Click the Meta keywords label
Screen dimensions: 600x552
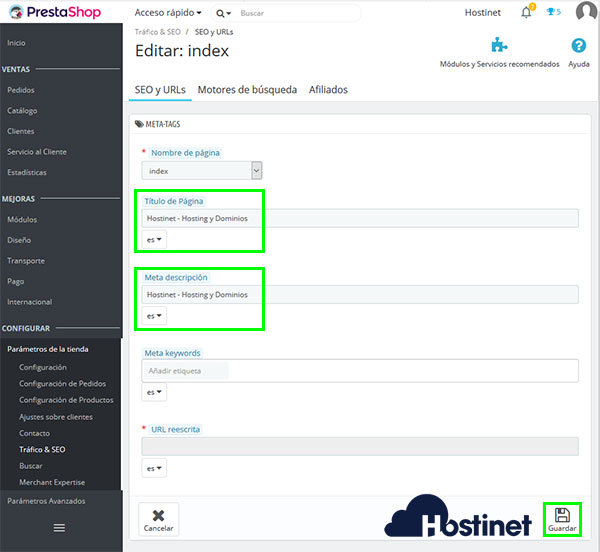coord(172,353)
